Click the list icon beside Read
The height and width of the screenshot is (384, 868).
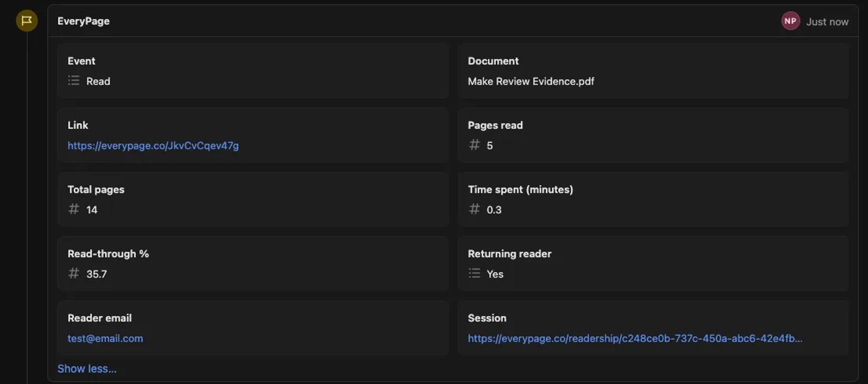[x=74, y=80]
